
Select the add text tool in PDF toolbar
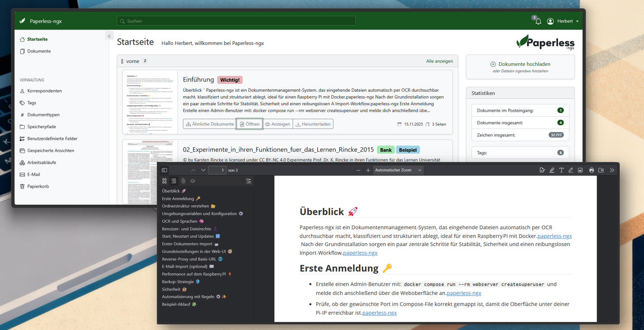(561, 170)
